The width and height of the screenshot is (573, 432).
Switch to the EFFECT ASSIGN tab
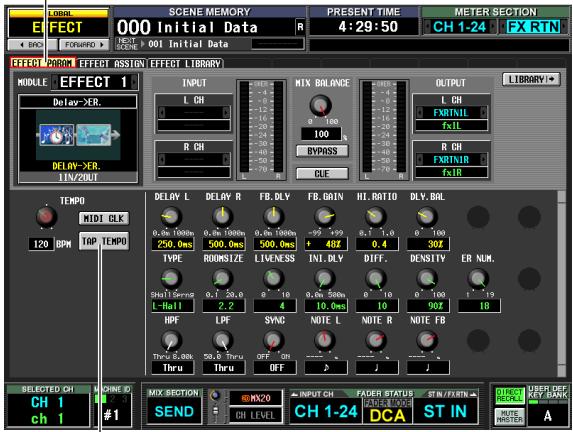tap(112, 64)
